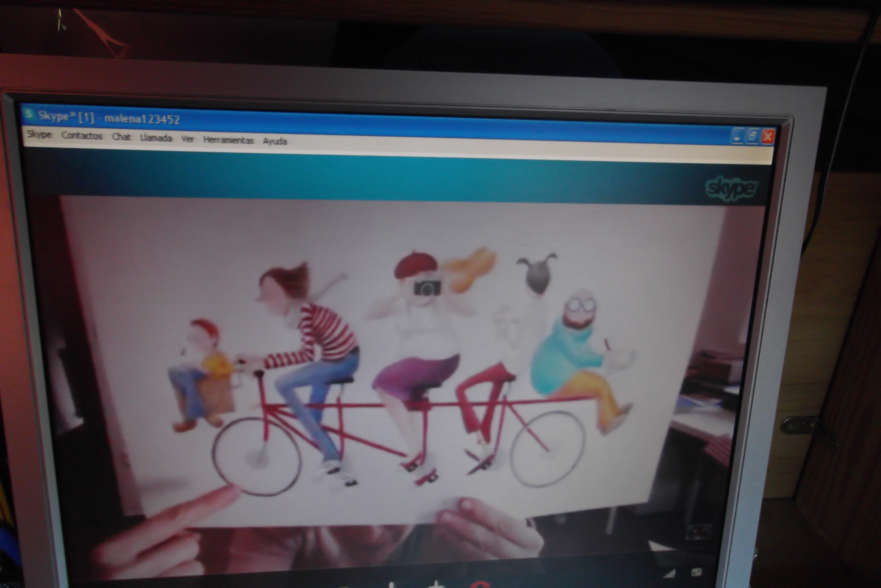The image size is (881, 588).
Task: Open the Contactos menu
Action: [x=81, y=136]
